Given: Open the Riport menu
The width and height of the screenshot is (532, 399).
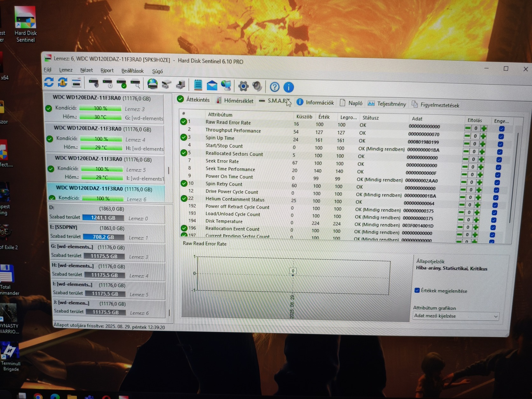Looking at the screenshot, I should pyautogui.click(x=107, y=71).
